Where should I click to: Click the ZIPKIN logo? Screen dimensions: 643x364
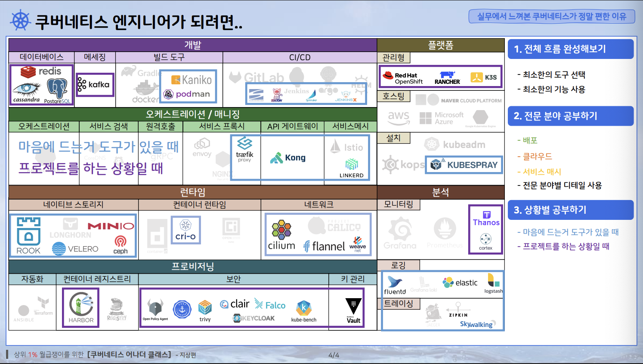(458, 310)
